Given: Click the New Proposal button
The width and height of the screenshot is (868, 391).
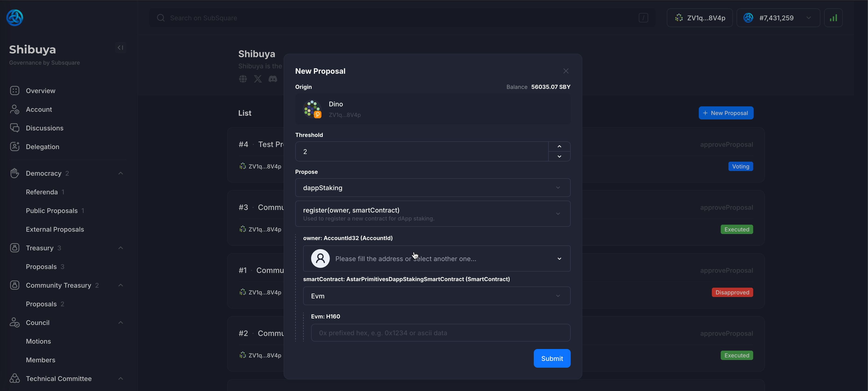Looking at the screenshot, I should pos(726,112).
